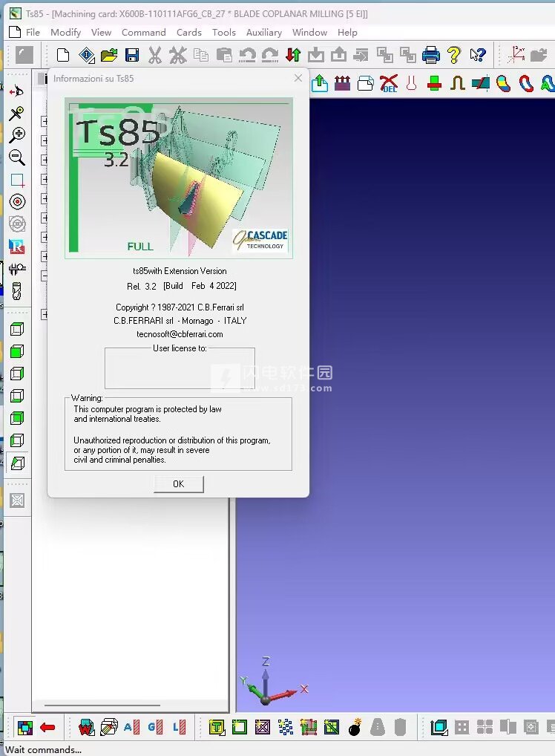555x756 pixels.
Task: Click the scissors cut icon
Action: coord(154,55)
